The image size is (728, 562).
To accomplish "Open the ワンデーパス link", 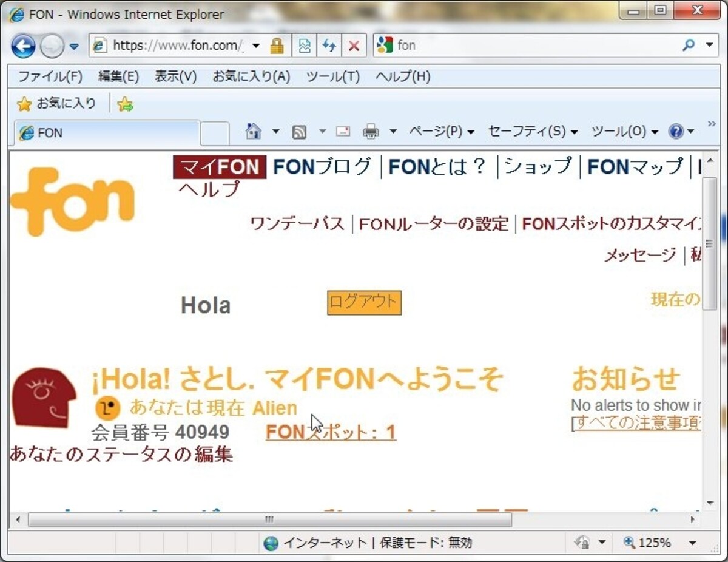I will click(297, 224).
